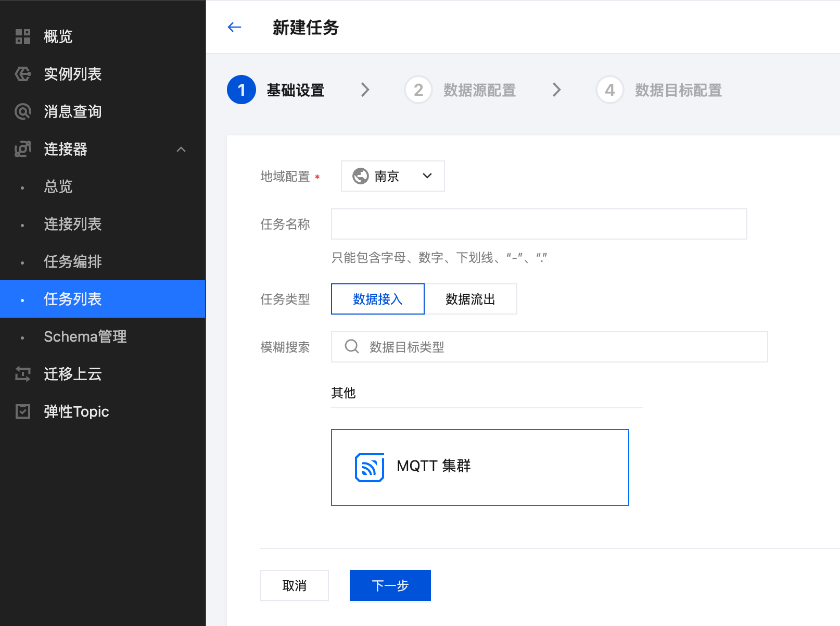Go to 连接列表 submenu item
840x626 pixels.
click(103, 224)
